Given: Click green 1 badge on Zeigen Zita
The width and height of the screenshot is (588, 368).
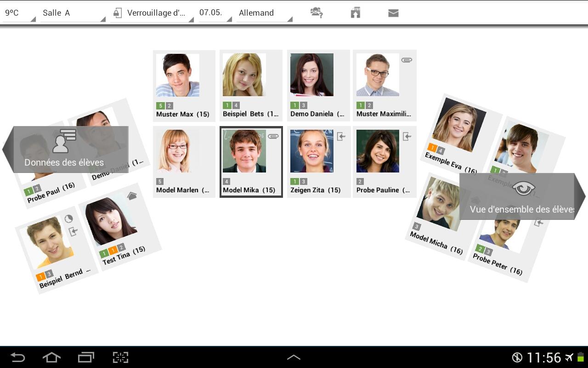Looking at the screenshot, I should (x=294, y=182).
